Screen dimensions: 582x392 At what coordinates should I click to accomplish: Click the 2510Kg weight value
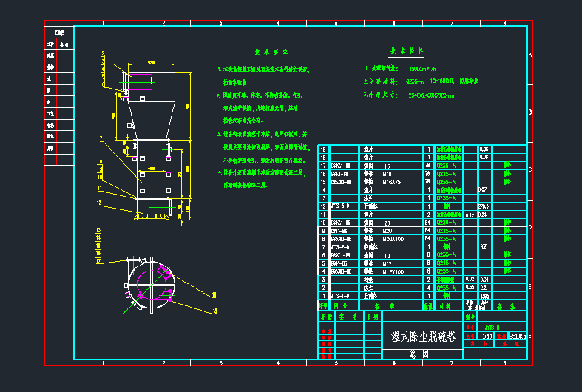(517, 337)
